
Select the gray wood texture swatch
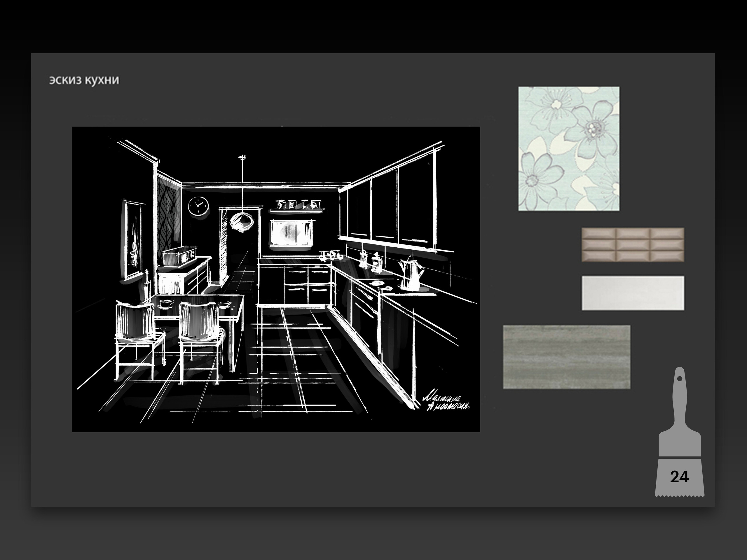(x=566, y=357)
